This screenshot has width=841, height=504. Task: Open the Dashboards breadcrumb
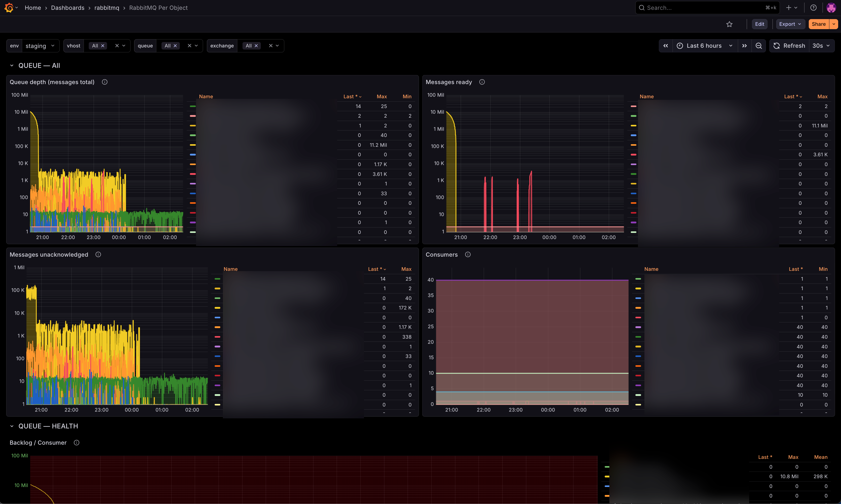[68, 8]
